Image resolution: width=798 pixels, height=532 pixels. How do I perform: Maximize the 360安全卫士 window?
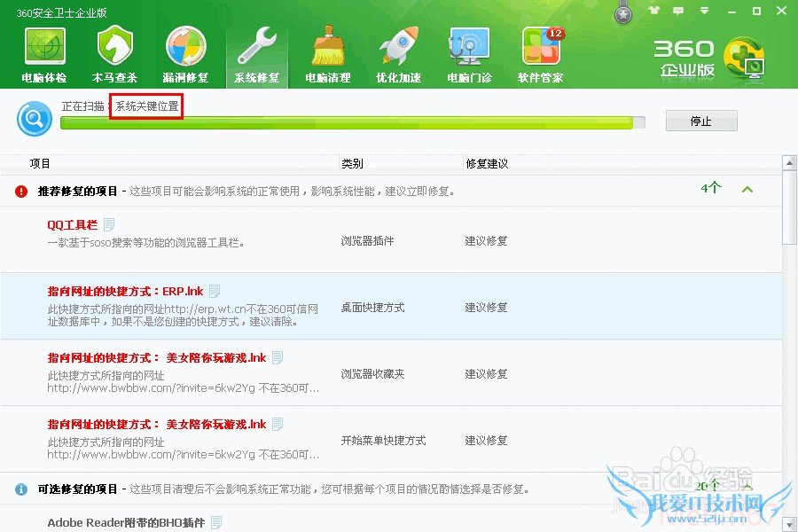pyautogui.click(x=757, y=11)
